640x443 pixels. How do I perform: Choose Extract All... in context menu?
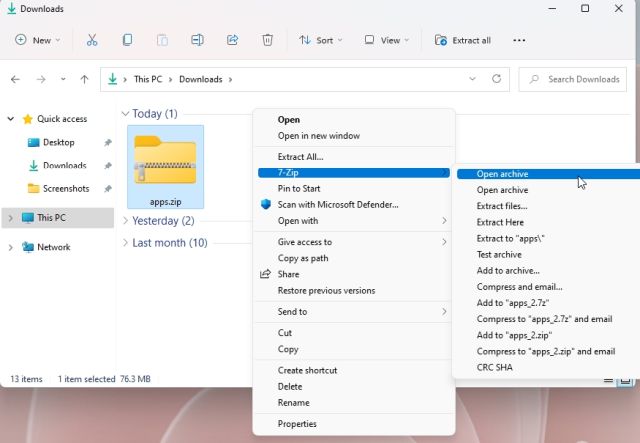(x=353, y=157)
